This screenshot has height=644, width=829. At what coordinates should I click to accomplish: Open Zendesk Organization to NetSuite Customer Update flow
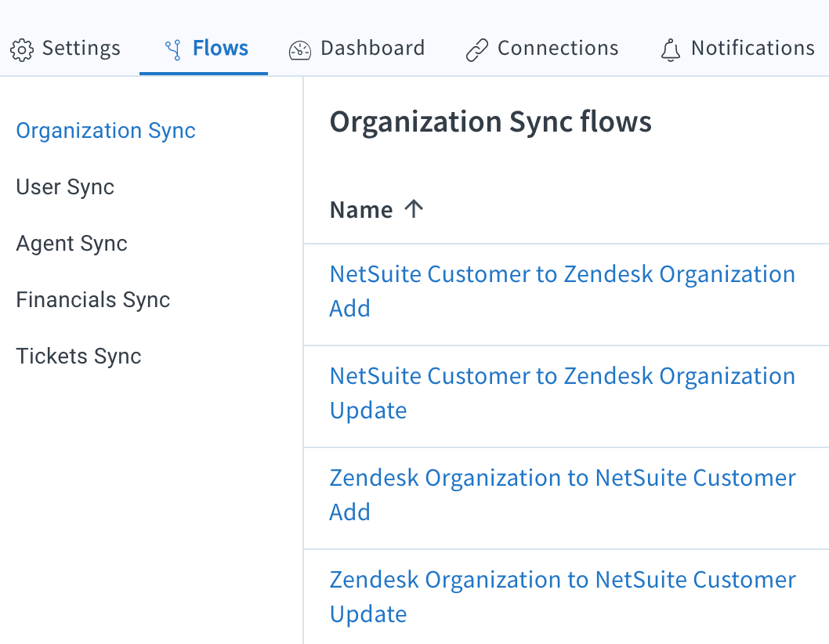click(563, 596)
